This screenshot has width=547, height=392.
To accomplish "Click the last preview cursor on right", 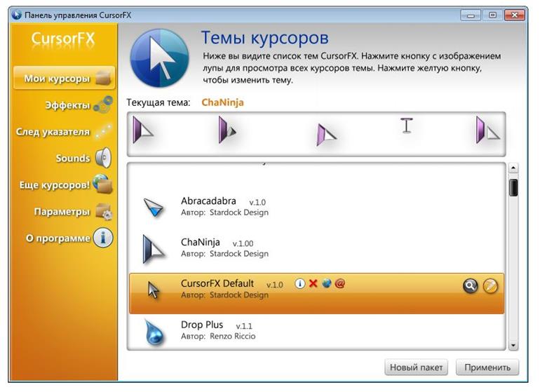I will [487, 130].
